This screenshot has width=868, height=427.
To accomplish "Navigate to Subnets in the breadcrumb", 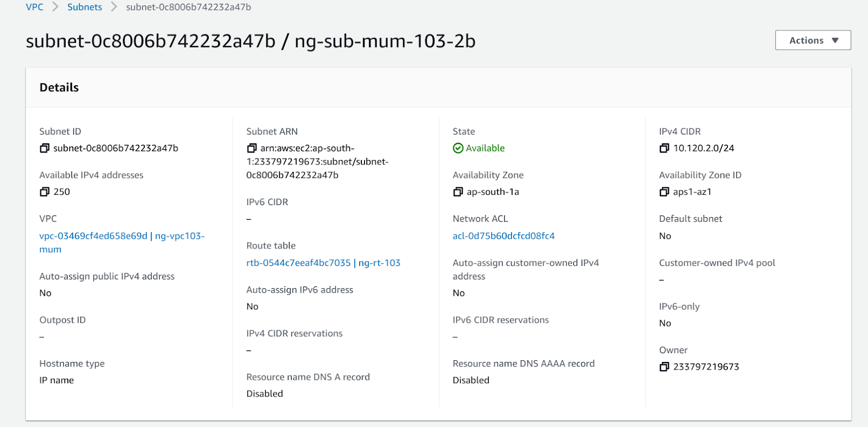I will [x=85, y=7].
